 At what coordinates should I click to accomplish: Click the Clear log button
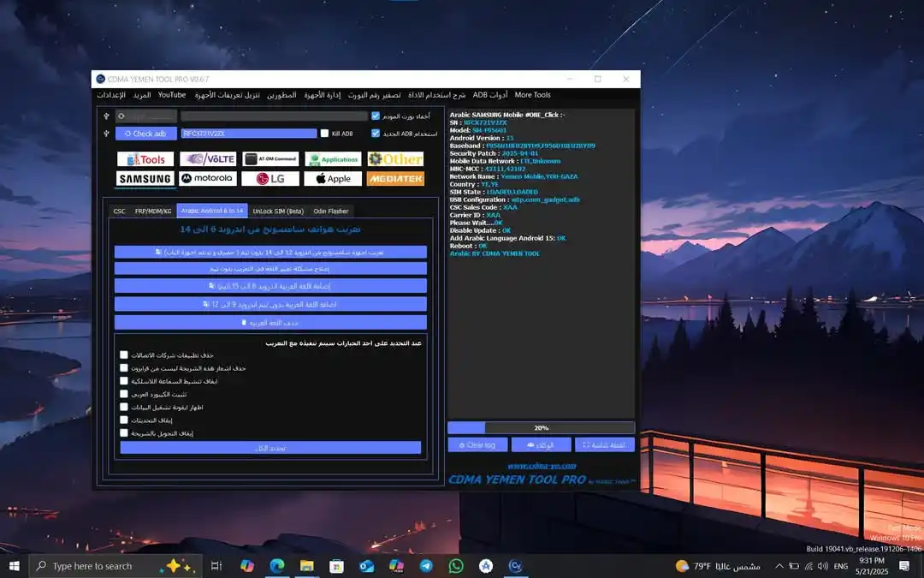tap(477, 444)
